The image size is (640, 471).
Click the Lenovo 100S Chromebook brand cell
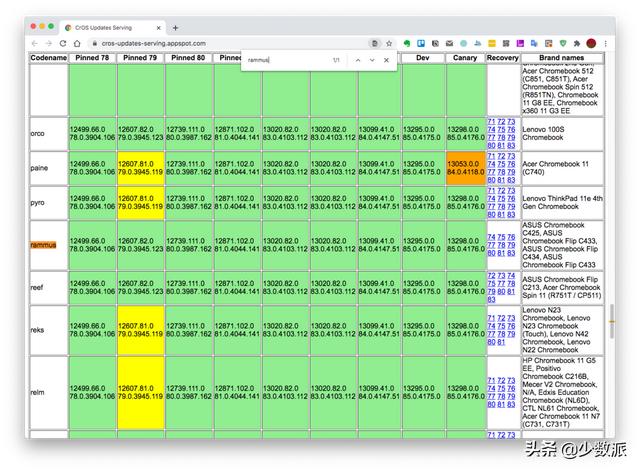click(562, 134)
